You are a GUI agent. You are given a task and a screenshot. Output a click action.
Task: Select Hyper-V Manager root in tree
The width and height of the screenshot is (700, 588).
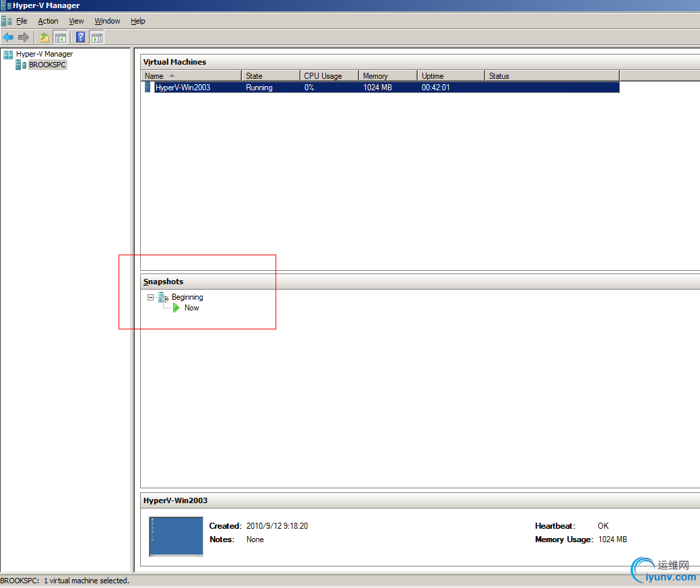(x=44, y=54)
